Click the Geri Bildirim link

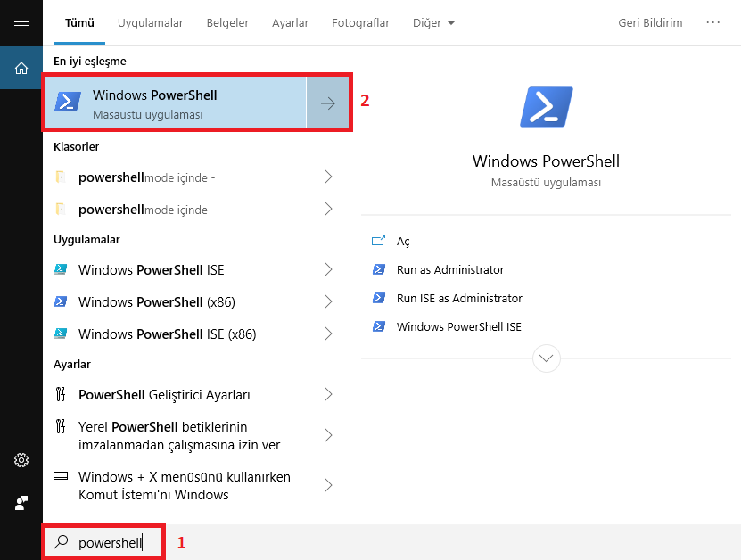coord(650,23)
